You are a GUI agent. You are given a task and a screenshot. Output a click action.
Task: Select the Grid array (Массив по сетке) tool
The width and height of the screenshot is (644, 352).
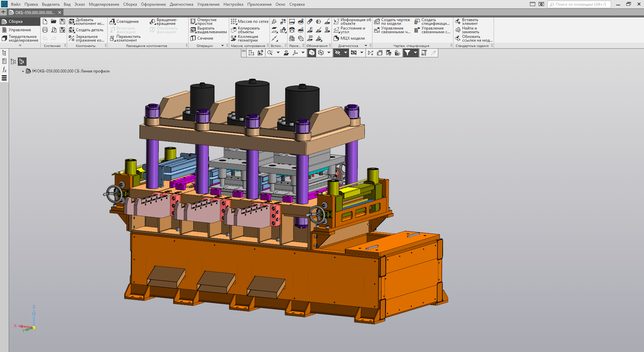[250, 21]
